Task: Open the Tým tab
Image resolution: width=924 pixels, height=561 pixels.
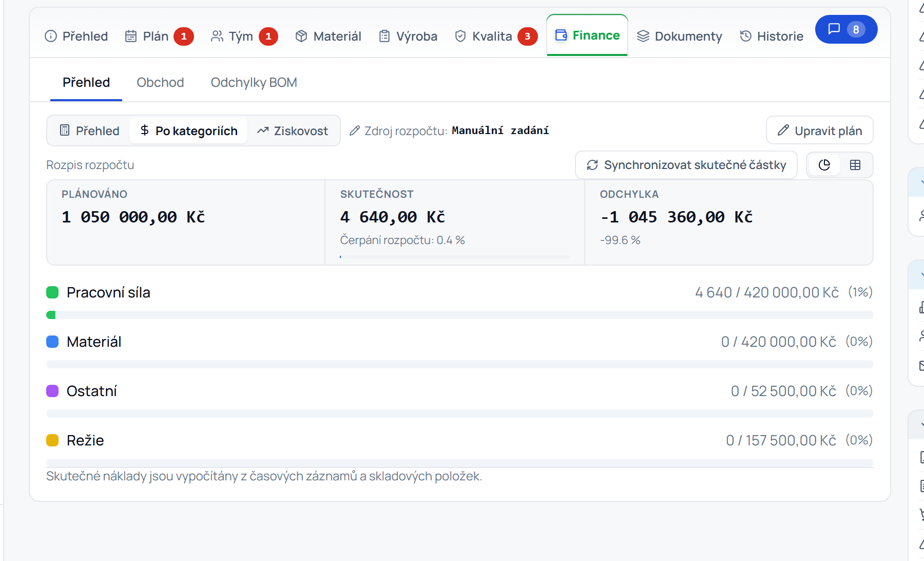Action: pyautogui.click(x=244, y=36)
